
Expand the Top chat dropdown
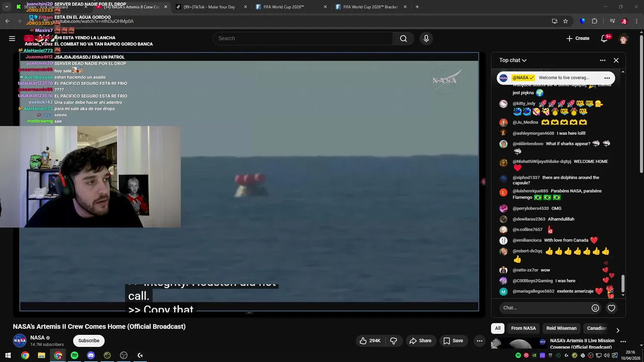click(x=513, y=60)
